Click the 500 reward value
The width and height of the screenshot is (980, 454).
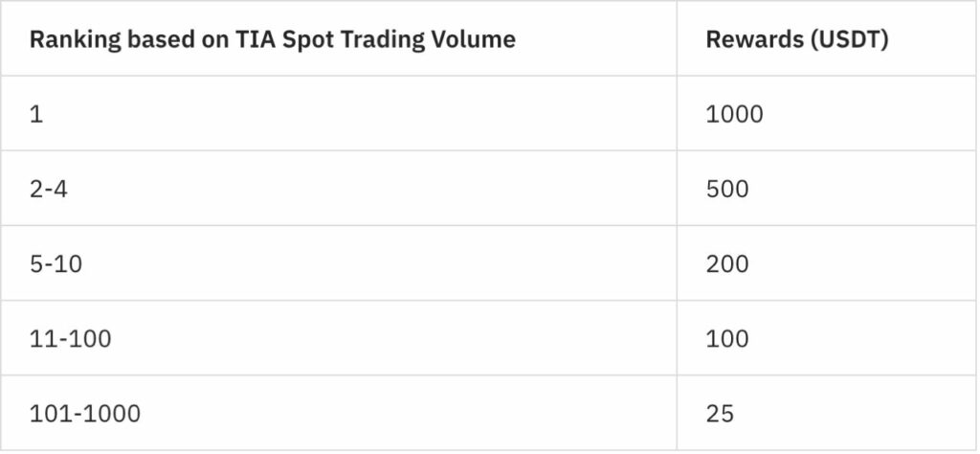pyautogui.click(x=727, y=189)
